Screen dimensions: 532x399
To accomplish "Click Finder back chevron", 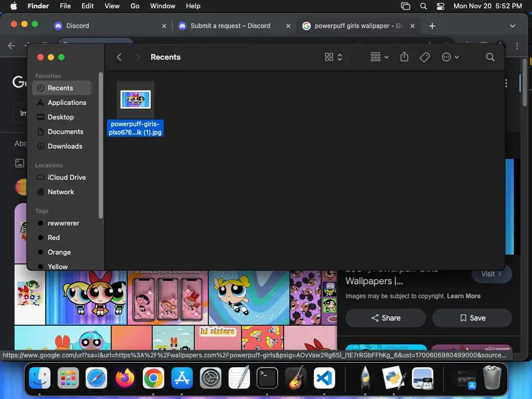I will coord(119,57).
